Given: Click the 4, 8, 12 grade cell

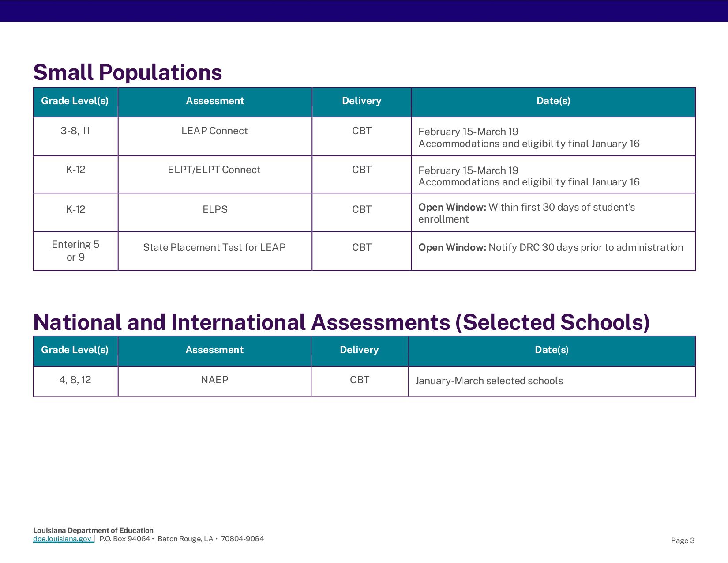Looking at the screenshot, I should [x=75, y=380].
